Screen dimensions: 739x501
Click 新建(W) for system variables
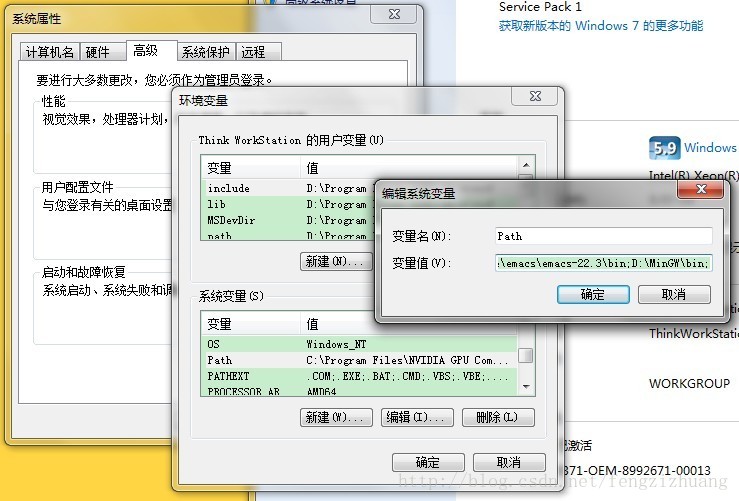pyautogui.click(x=336, y=417)
